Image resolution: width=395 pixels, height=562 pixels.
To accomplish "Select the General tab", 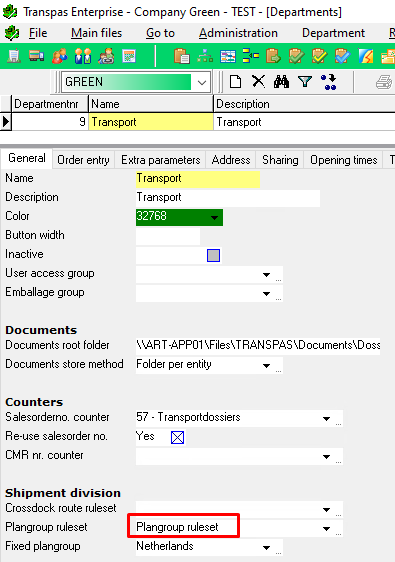I will (x=27, y=158).
